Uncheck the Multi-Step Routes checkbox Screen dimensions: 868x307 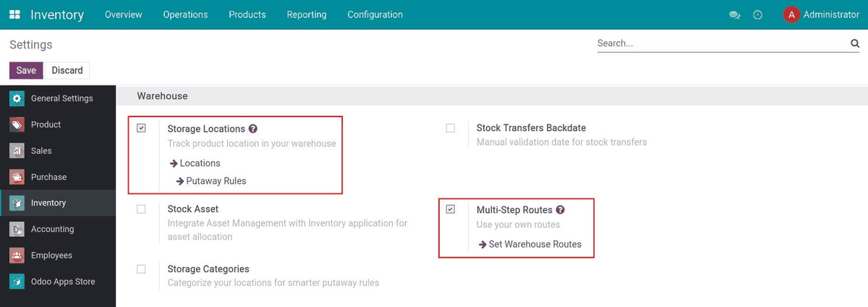(x=451, y=209)
